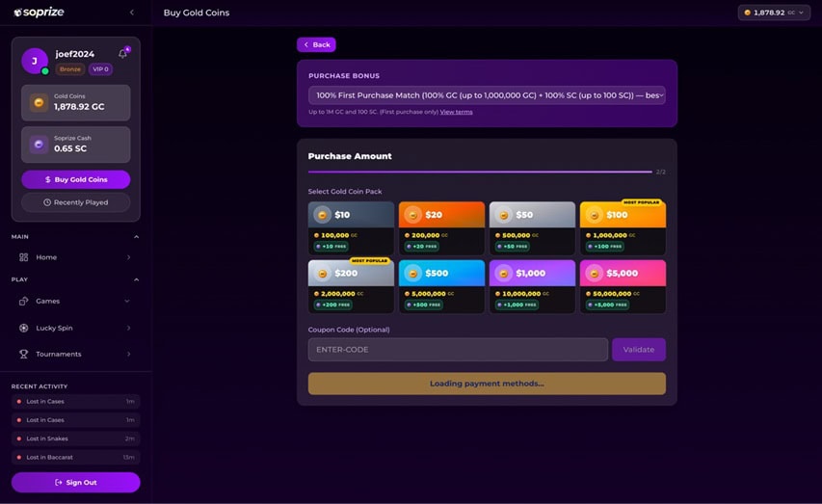Collapse the sidebar with the left chevron
Screen dimensions: 822x504
132,13
